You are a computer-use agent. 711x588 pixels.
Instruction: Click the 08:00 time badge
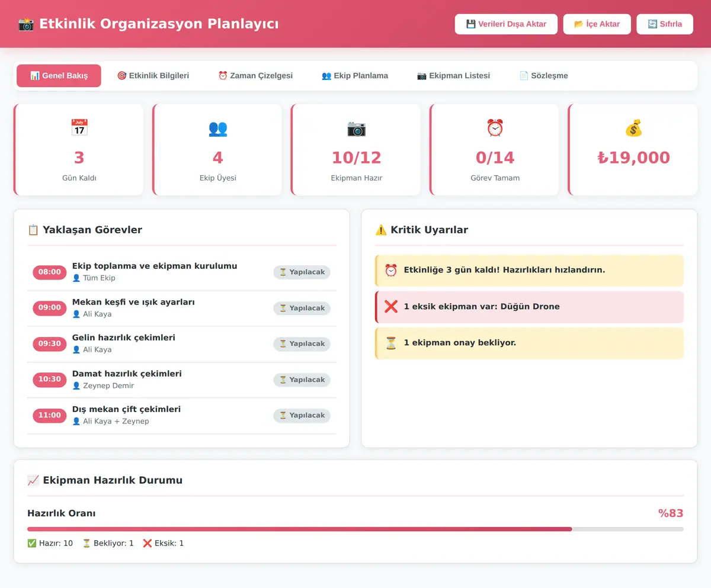pos(50,272)
